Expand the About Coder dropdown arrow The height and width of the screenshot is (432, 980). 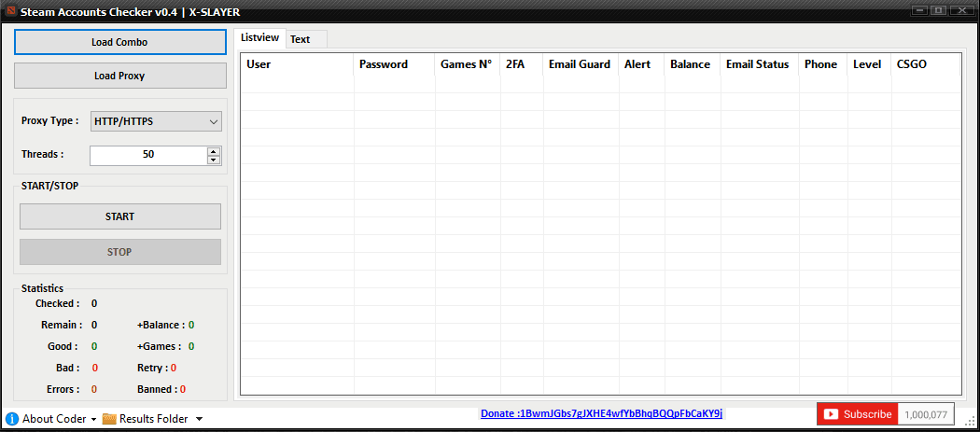coord(93,420)
